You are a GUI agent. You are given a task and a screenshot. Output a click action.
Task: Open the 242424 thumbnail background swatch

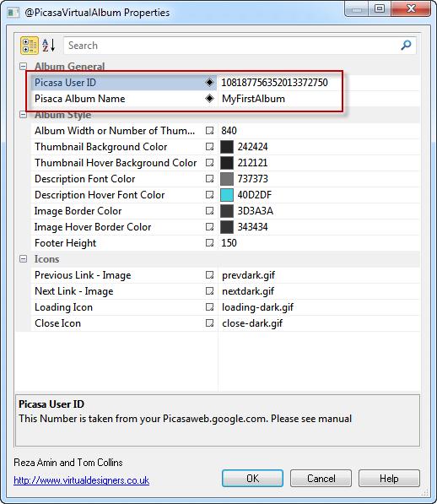(227, 147)
